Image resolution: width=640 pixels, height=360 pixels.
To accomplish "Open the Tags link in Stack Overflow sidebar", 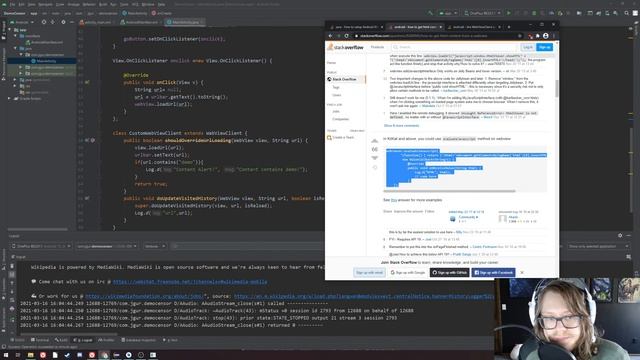I will 336,87.
